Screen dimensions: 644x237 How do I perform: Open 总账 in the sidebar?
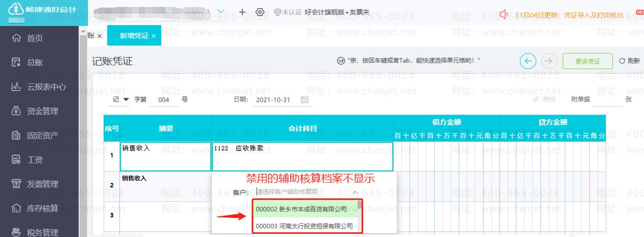pyautogui.click(x=35, y=63)
